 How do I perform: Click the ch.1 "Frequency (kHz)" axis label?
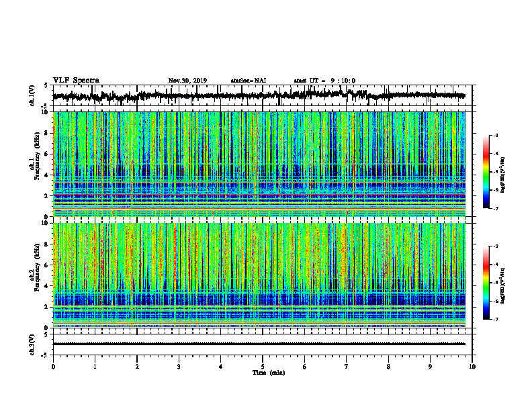[37, 156]
